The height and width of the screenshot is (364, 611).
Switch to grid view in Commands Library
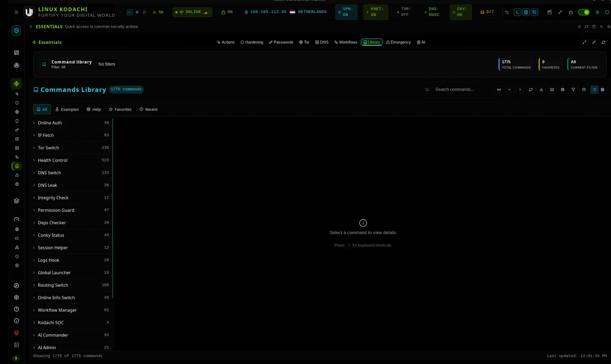point(603,89)
